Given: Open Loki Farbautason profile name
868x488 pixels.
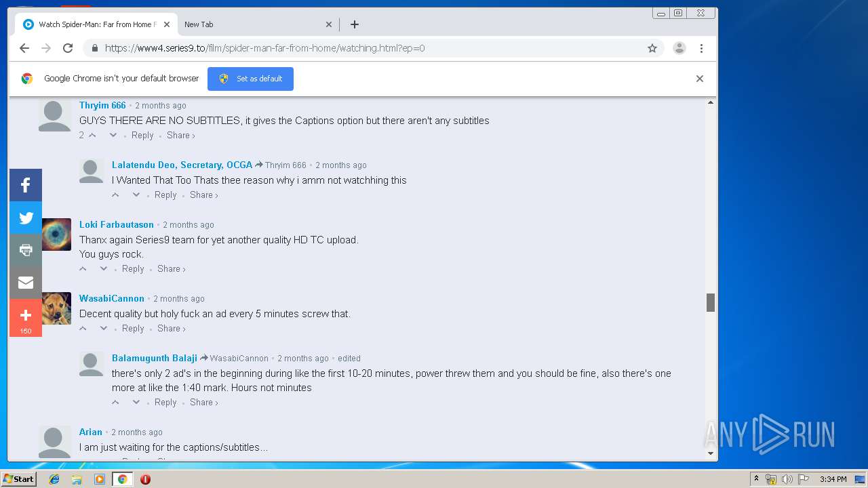Looking at the screenshot, I should [x=117, y=225].
